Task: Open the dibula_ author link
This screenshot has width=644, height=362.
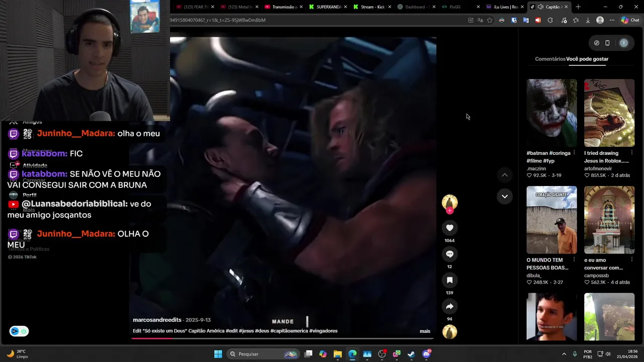Action: pos(534,276)
